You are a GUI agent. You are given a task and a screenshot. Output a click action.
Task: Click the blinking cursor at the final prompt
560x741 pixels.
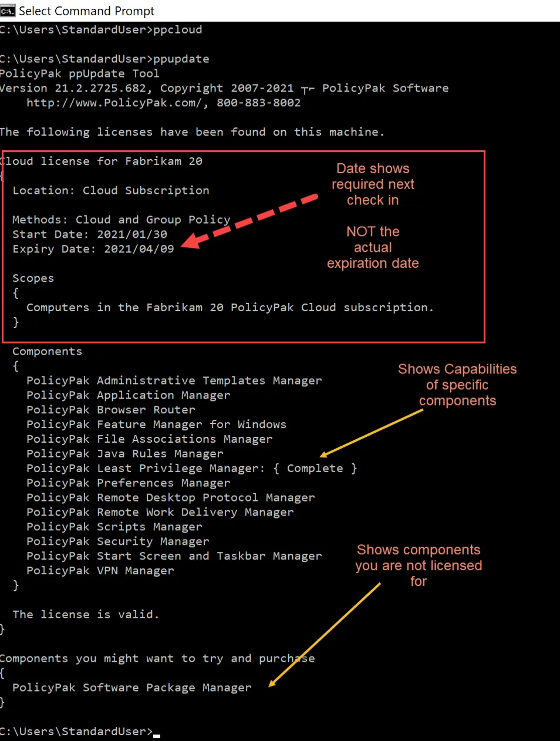tap(157, 735)
